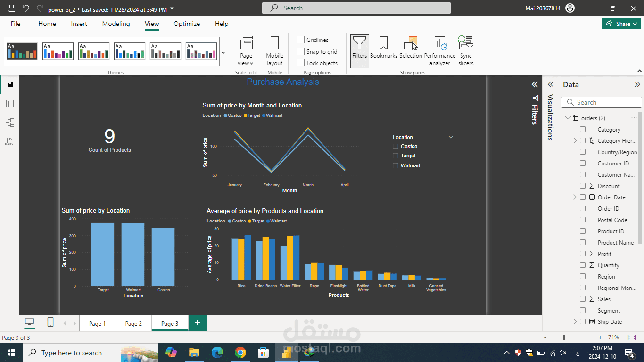Switch to the Insert ribbon tab

tap(79, 24)
